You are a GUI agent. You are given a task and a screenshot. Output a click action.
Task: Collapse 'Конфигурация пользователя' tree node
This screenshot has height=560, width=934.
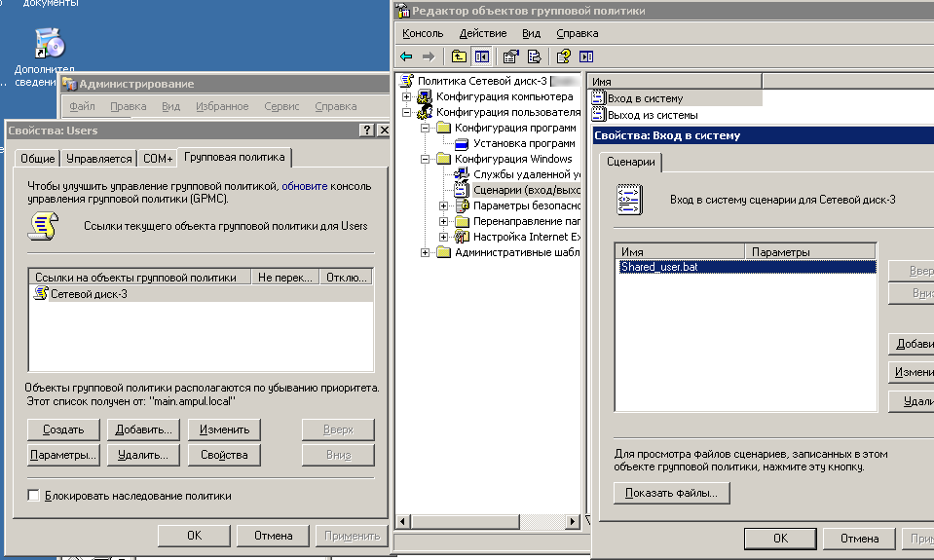(x=406, y=113)
